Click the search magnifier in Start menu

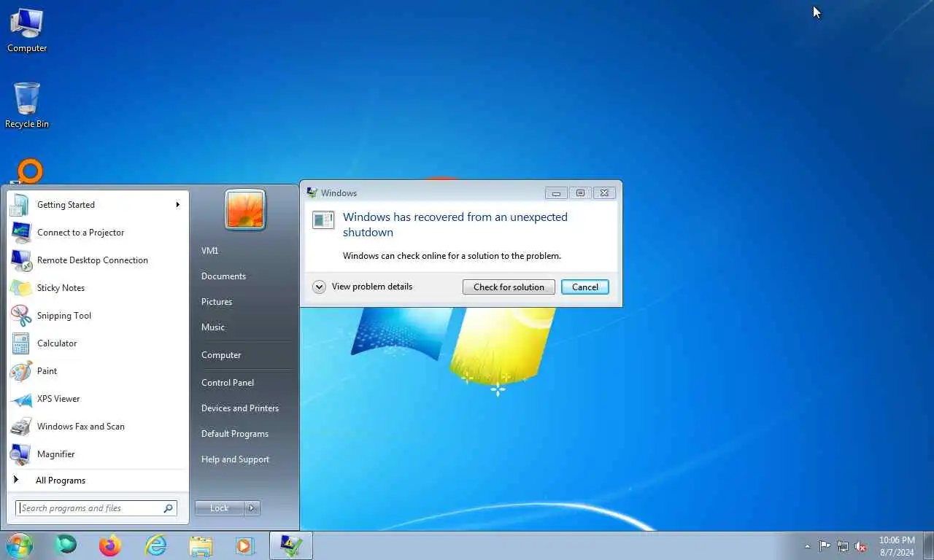[x=168, y=508]
